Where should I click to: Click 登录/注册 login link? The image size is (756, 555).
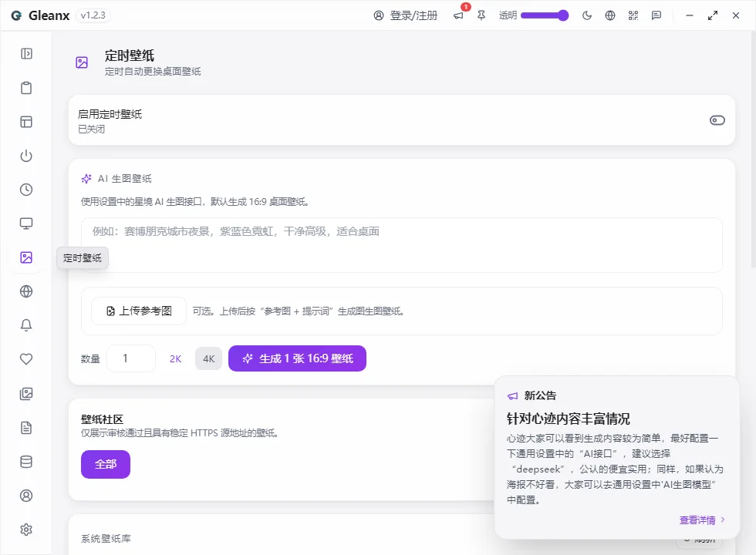click(406, 15)
